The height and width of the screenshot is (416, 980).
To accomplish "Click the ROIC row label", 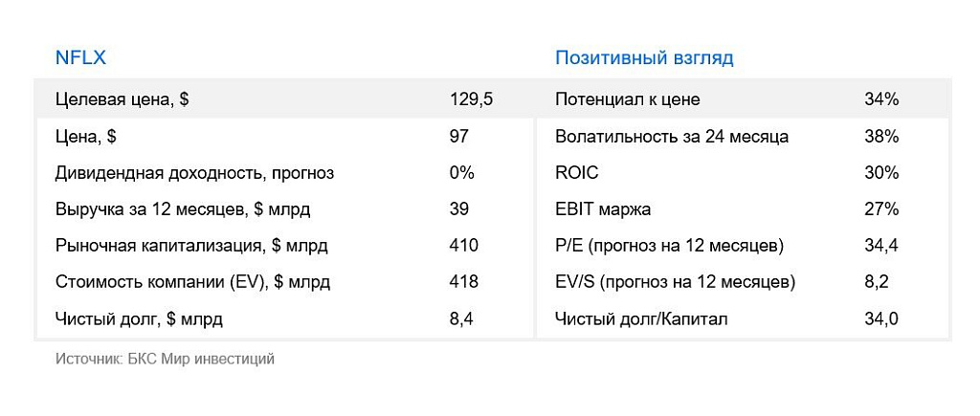I will [x=577, y=173].
